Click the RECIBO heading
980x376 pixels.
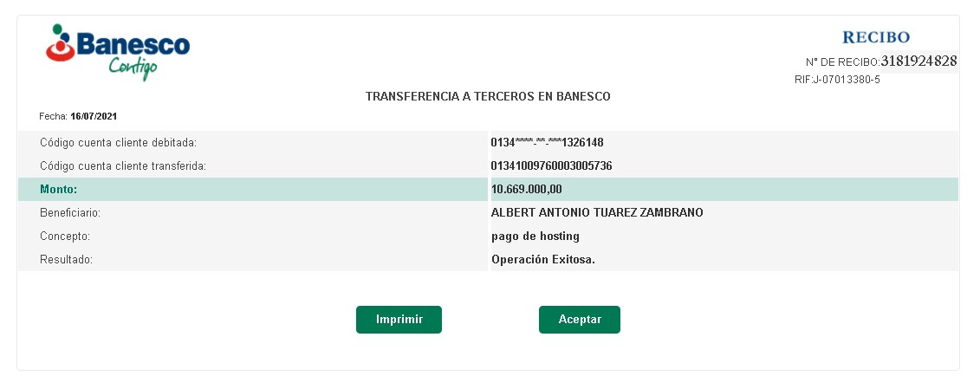876,37
